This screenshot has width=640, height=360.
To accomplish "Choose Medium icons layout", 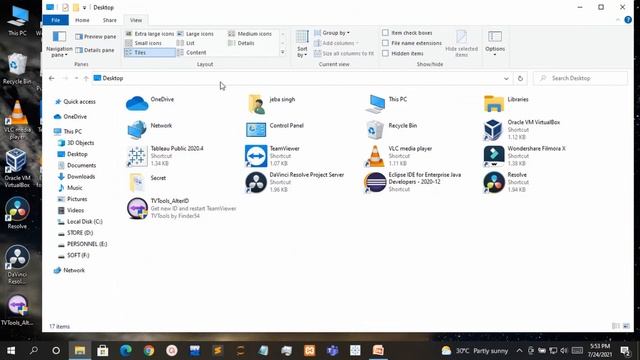I will [x=250, y=34].
